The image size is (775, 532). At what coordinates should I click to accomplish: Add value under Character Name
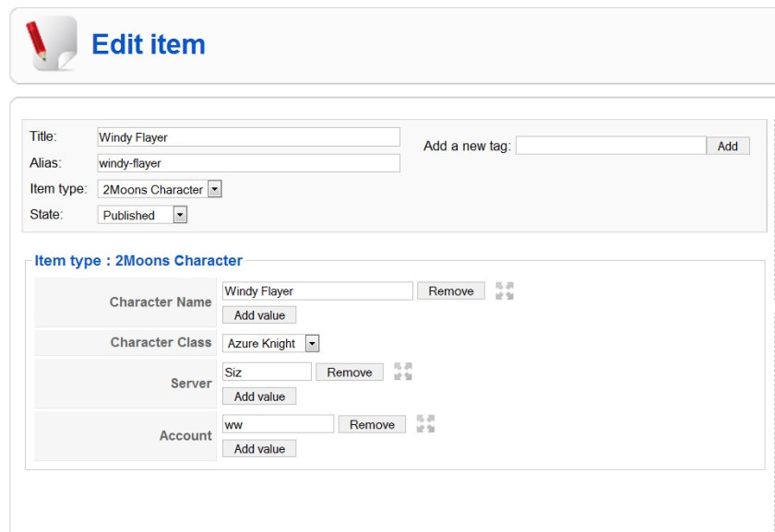(x=259, y=315)
